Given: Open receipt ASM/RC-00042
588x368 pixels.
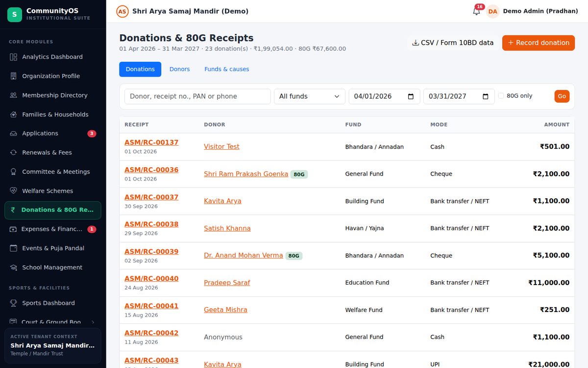Looking at the screenshot, I should [x=151, y=333].
